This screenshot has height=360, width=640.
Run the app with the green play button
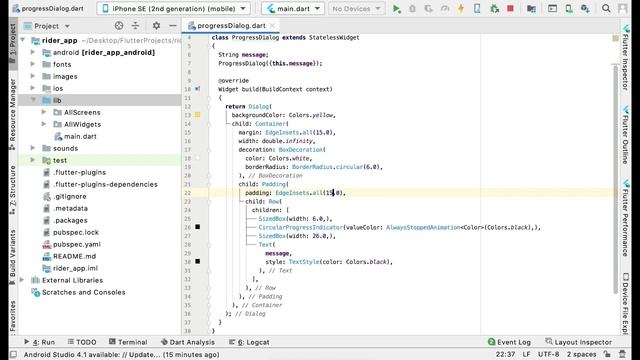pyautogui.click(x=396, y=9)
